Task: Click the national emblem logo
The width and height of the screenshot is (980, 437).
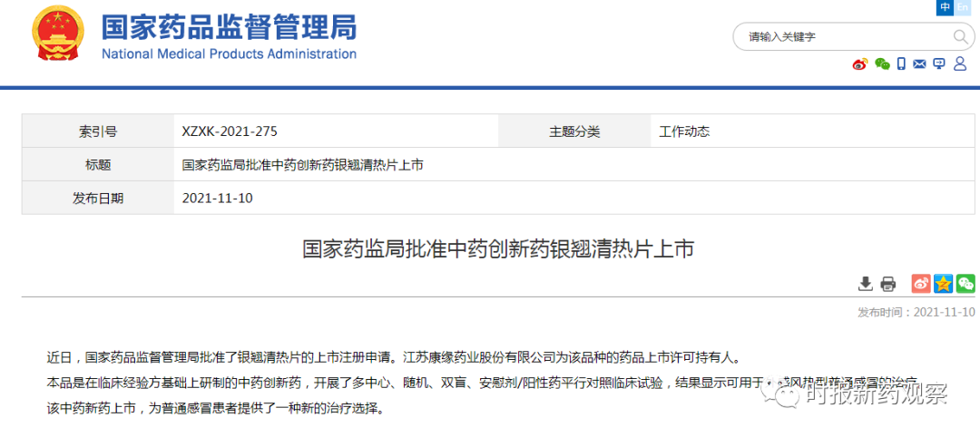Action: pyautogui.click(x=59, y=33)
